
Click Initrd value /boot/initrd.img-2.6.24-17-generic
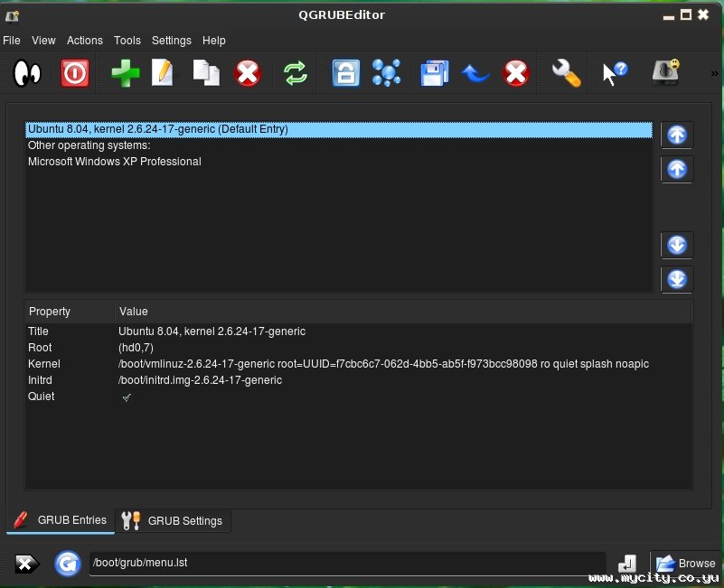pyautogui.click(x=200, y=380)
